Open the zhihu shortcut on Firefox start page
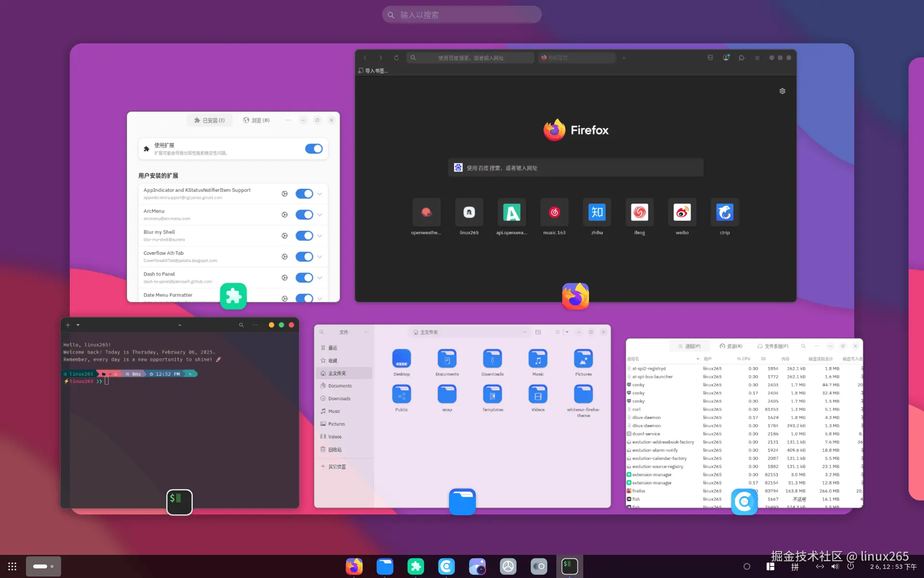This screenshot has width=924, height=578. click(x=597, y=212)
